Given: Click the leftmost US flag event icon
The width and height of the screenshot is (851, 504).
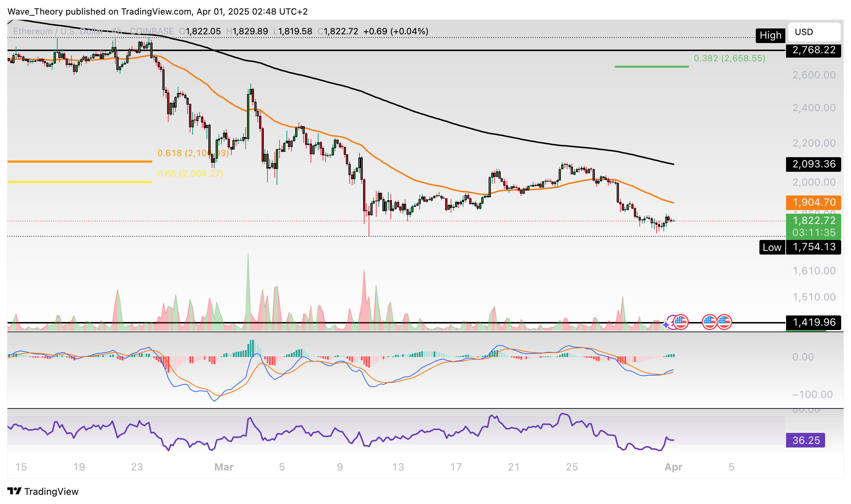Looking at the screenshot, I should click(x=681, y=322).
